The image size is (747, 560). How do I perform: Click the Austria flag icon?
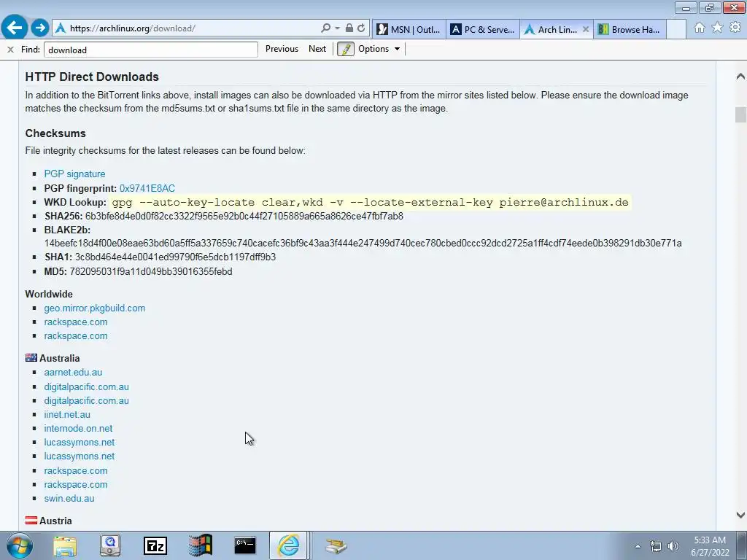31,521
